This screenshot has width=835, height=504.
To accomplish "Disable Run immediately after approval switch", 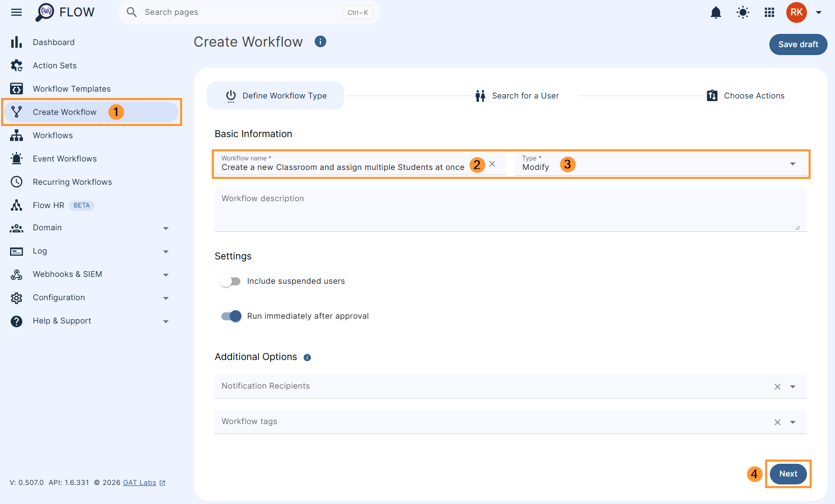I will pos(231,316).
